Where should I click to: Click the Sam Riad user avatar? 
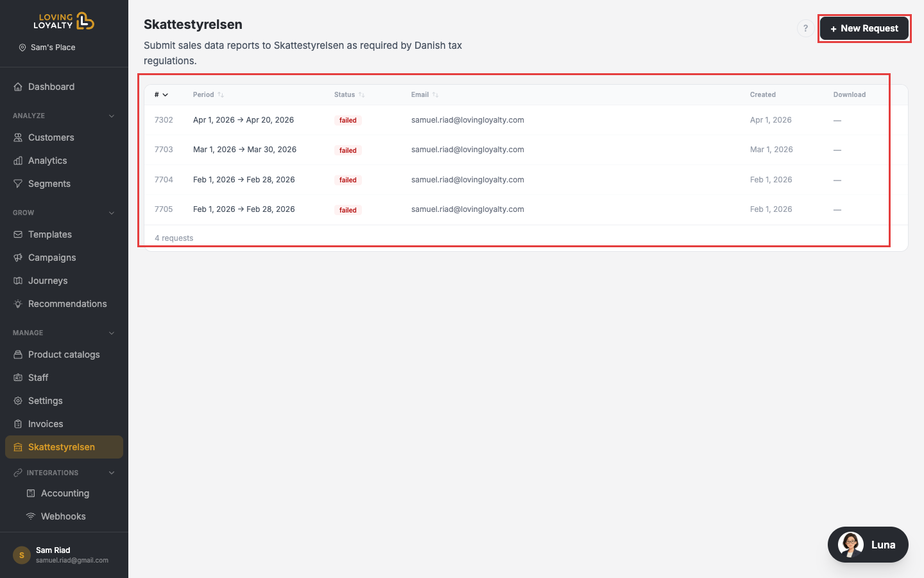(22, 555)
